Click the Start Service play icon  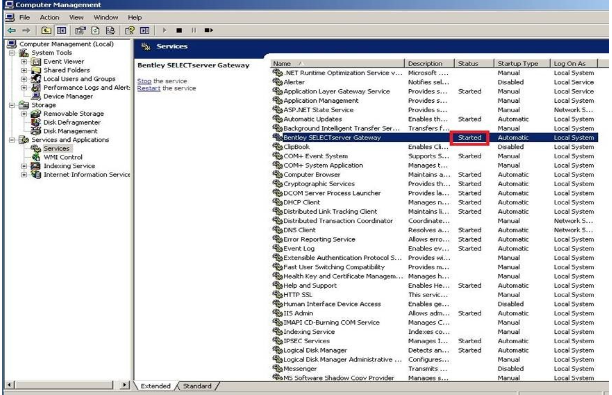164,30
